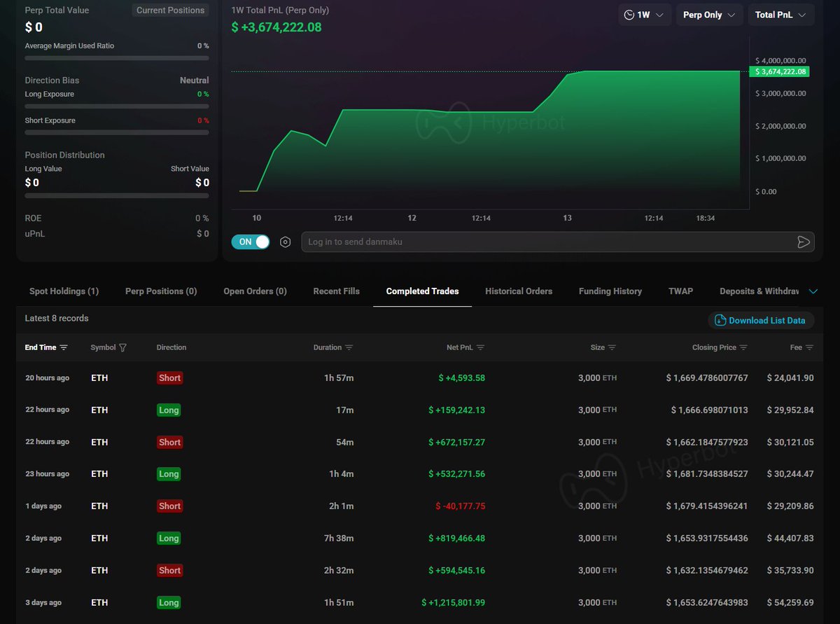Open the Total PnL dropdown
Viewport: 840px width, 624px height.
780,15
